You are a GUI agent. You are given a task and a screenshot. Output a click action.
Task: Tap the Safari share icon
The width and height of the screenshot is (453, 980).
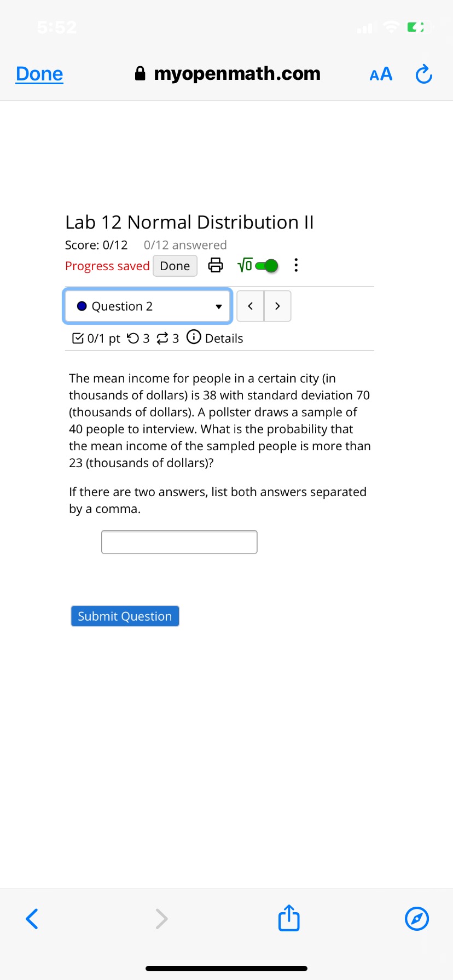point(288,918)
